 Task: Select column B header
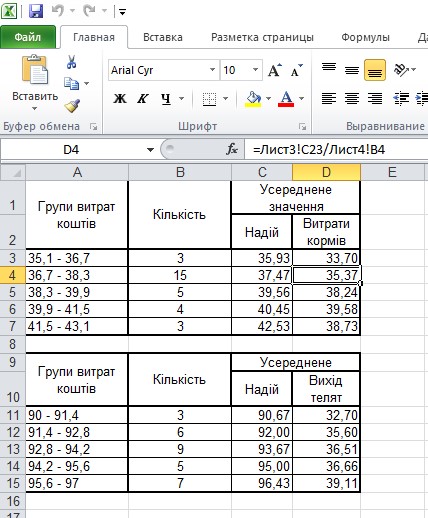(x=180, y=172)
